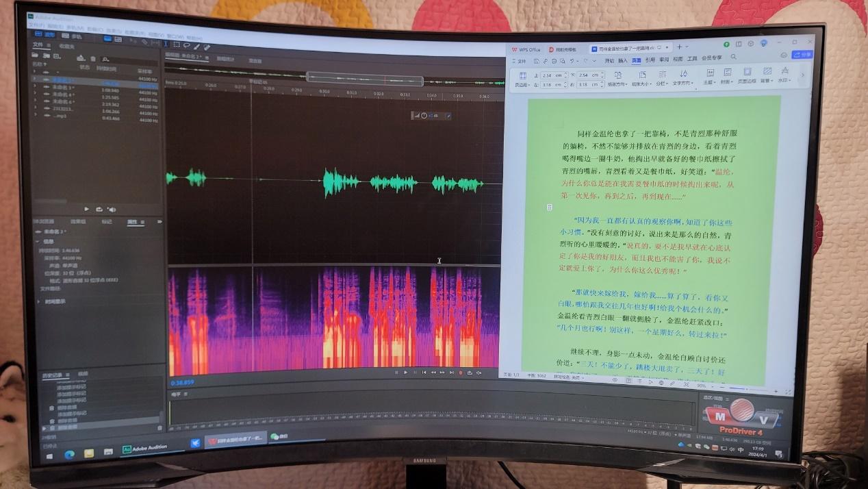868x489 pixels.
Task: Select the Time Selection tool in Audition
Action: click(166, 44)
